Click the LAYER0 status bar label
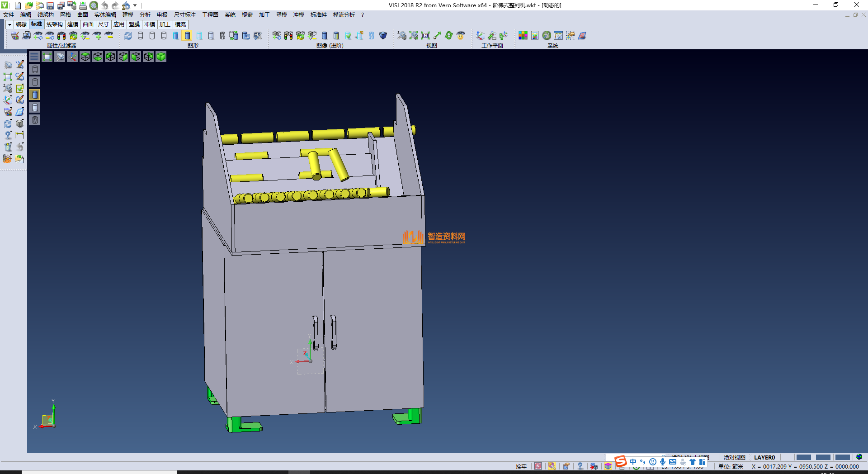 click(x=764, y=457)
